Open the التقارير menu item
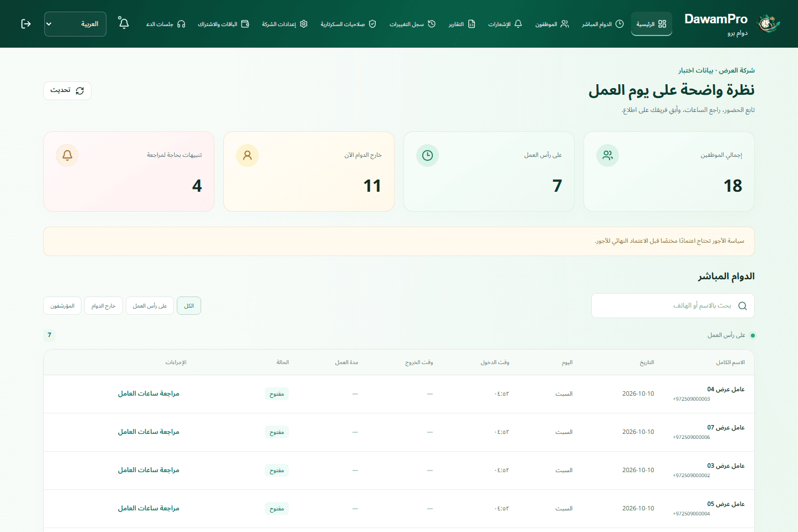 click(462, 24)
